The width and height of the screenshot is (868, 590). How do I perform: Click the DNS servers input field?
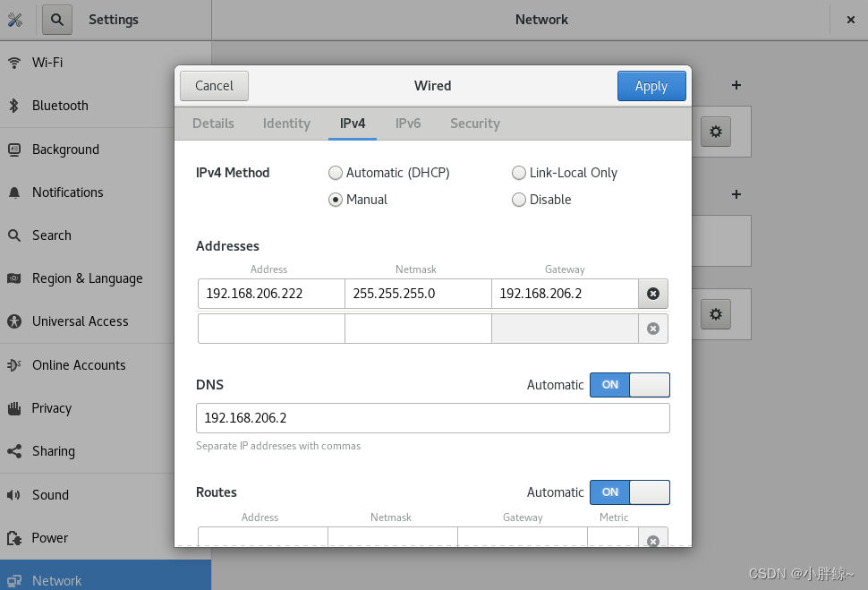[433, 418]
